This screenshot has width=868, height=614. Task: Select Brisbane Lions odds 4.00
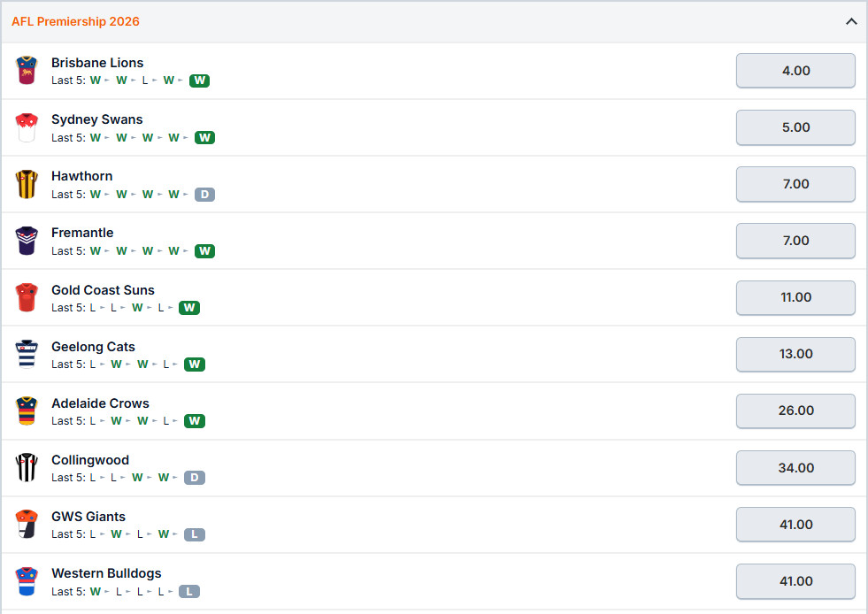point(795,70)
